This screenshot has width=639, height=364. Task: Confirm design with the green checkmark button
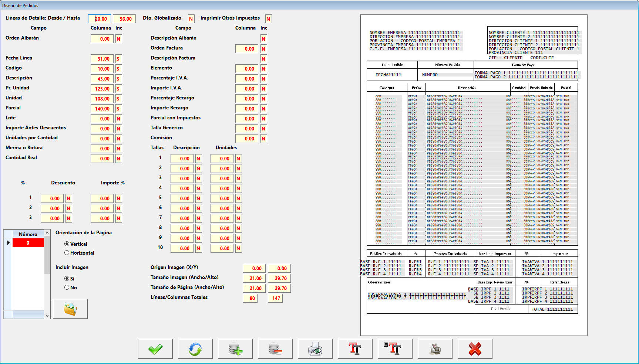pyautogui.click(x=155, y=349)
